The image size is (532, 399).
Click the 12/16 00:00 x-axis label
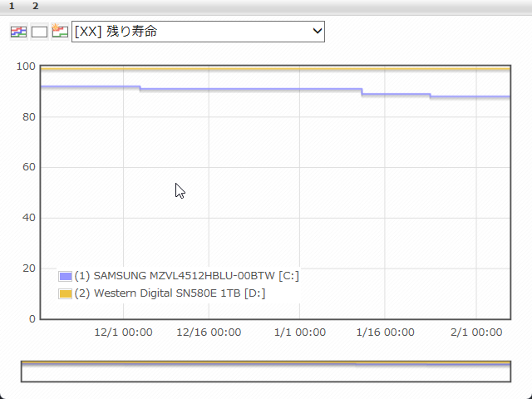click(209, 332)
